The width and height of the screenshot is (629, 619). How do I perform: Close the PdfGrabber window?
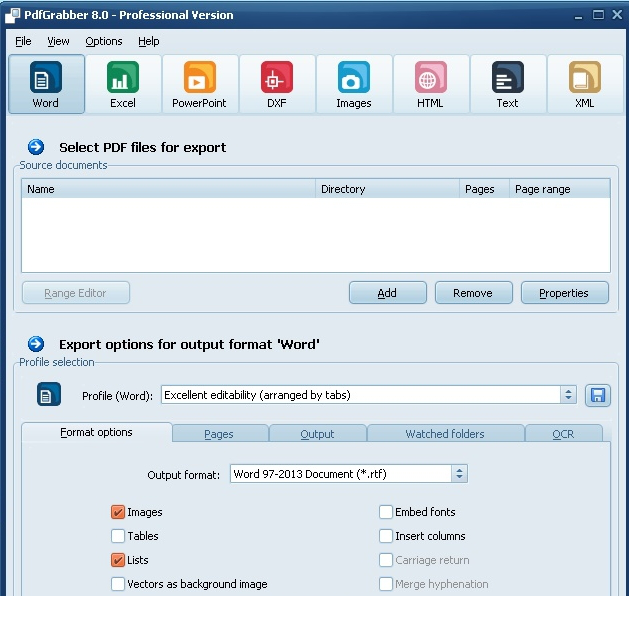[617, 15]
